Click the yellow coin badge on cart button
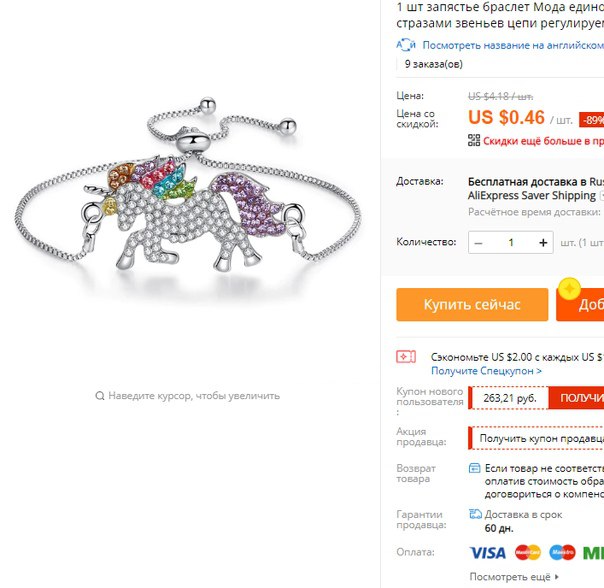The image size is (604, 588). point(569,288)
